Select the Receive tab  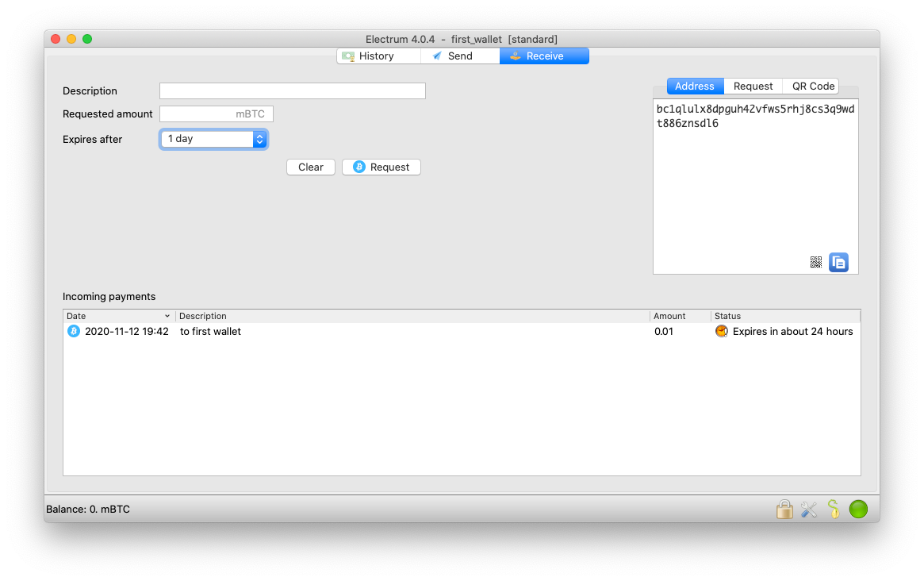click(545, 56)
